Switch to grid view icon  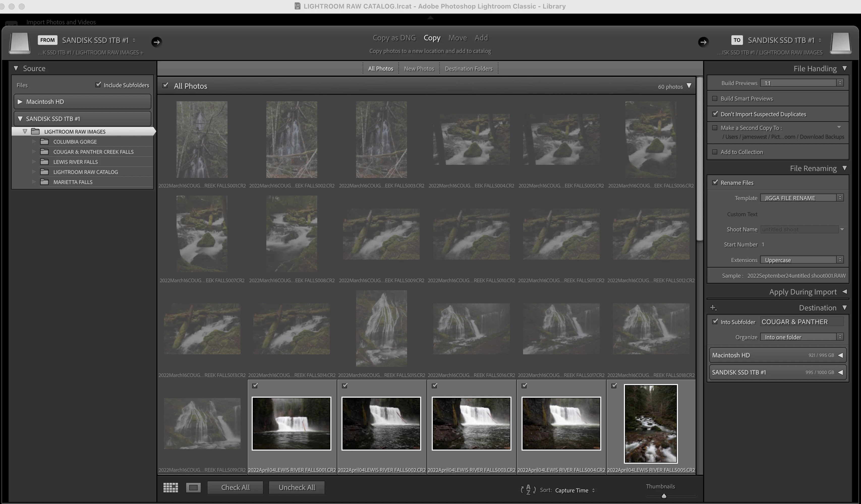pyautogui.click(x=170, y=487)
